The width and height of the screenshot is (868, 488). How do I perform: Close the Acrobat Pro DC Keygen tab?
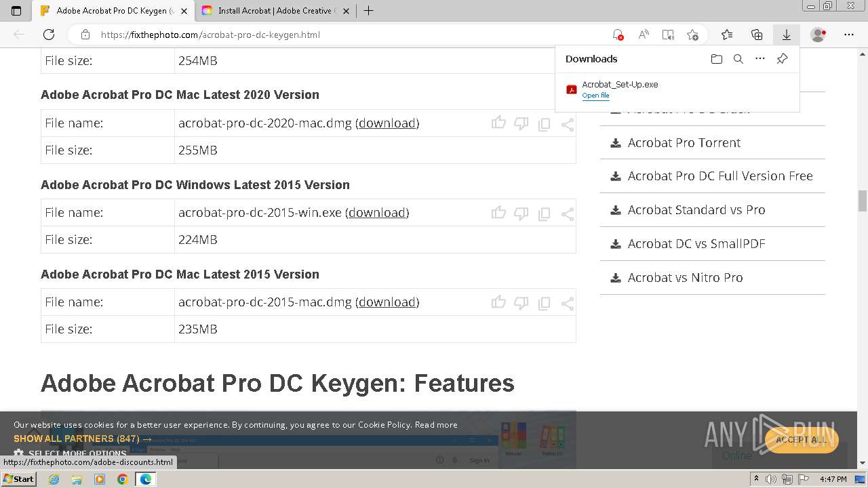[x=184, y=11]
